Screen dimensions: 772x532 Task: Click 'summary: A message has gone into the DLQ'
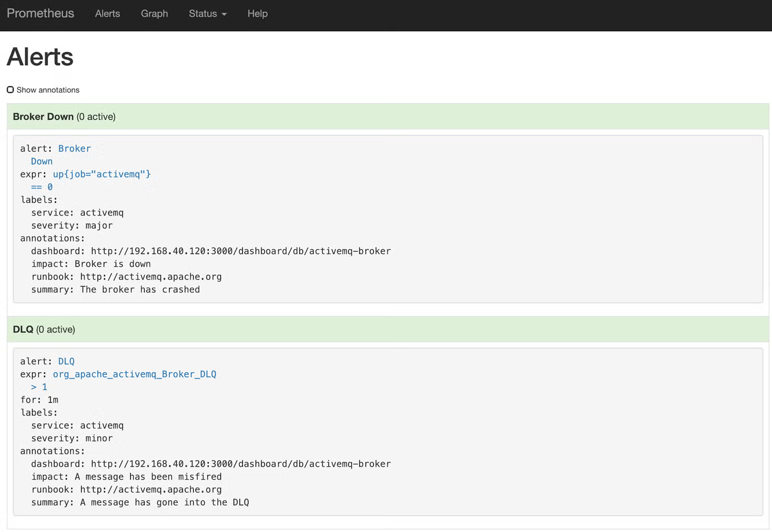(x=140, y=502)
